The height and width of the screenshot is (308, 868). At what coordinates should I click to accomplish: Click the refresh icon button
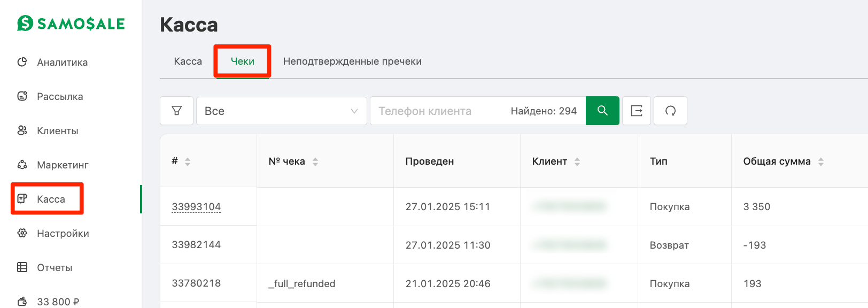pyautogui.click(x=670, y=111)
